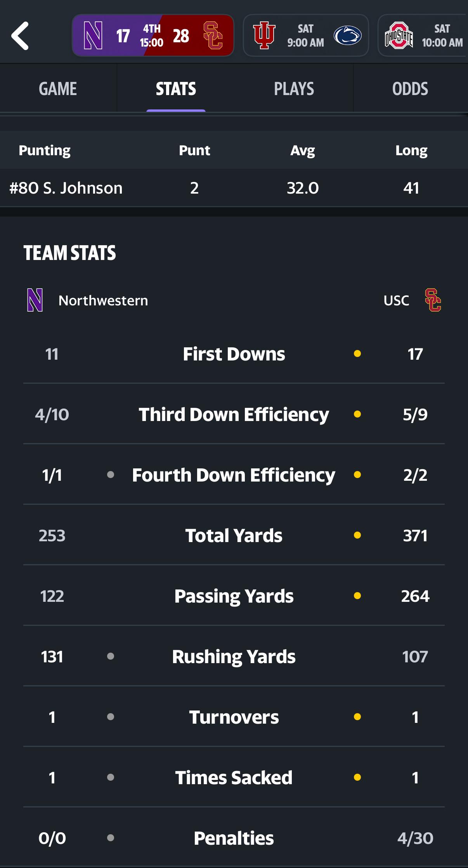
Task: Tap the Indiana logo in game card
Action: click(x=264, y=36)
